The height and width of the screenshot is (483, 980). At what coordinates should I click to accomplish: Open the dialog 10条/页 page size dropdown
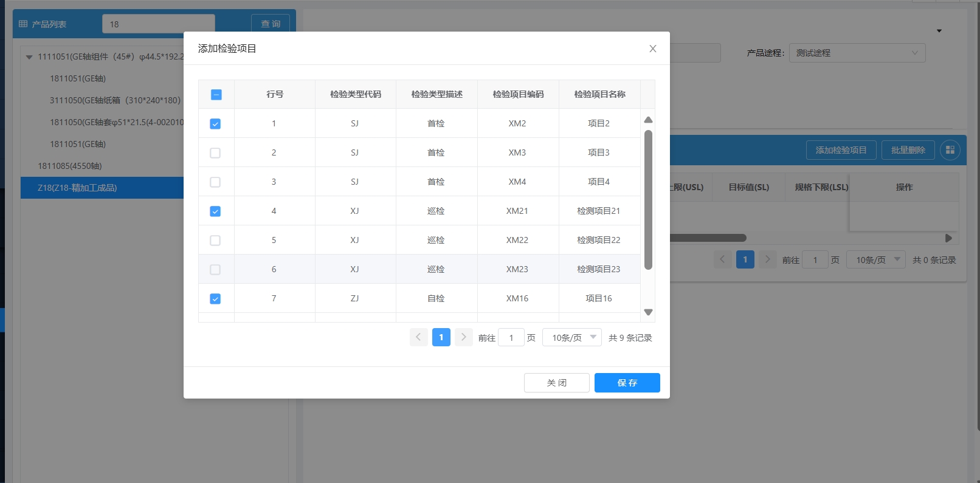(x=572, y=337)
